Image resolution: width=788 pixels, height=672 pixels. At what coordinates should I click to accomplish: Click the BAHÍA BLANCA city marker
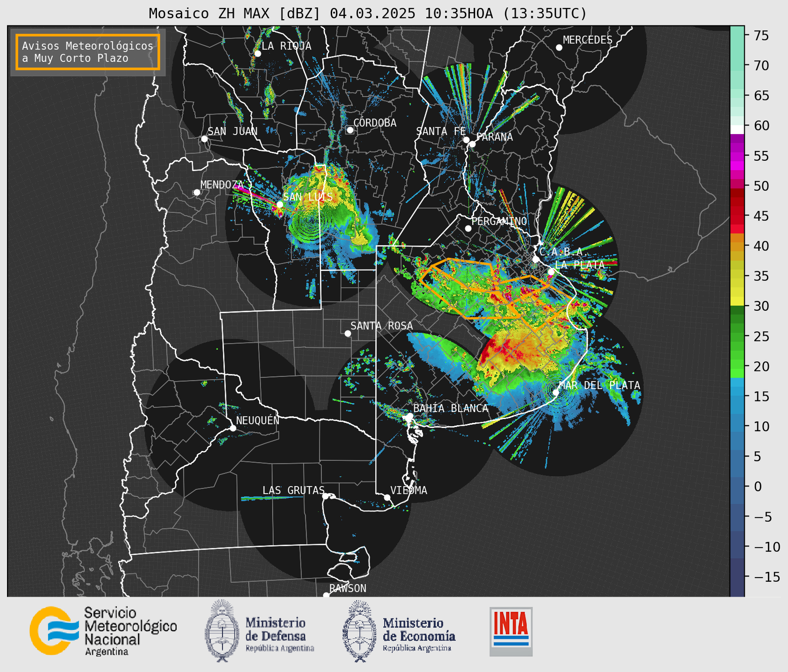coord(410,416)
